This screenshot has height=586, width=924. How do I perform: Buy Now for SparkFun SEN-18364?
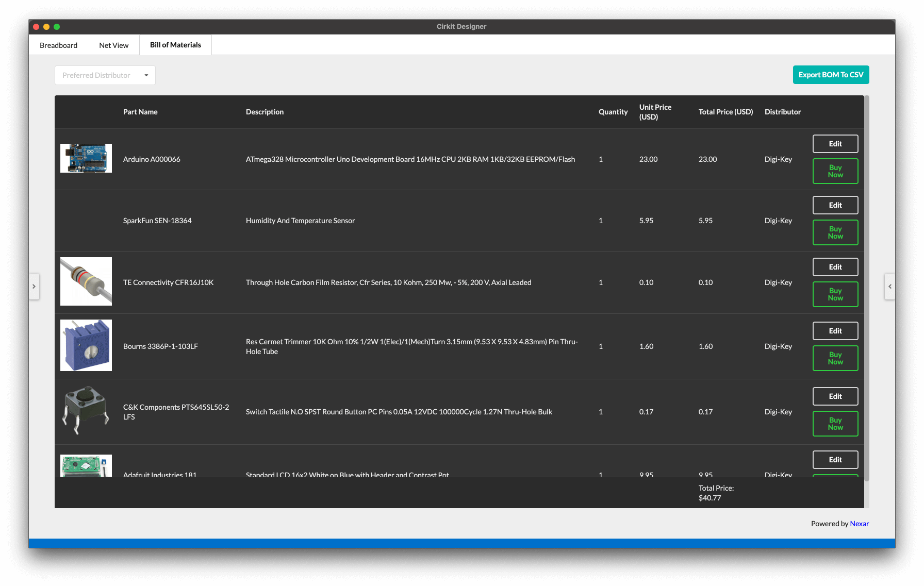tap(835, 232)
